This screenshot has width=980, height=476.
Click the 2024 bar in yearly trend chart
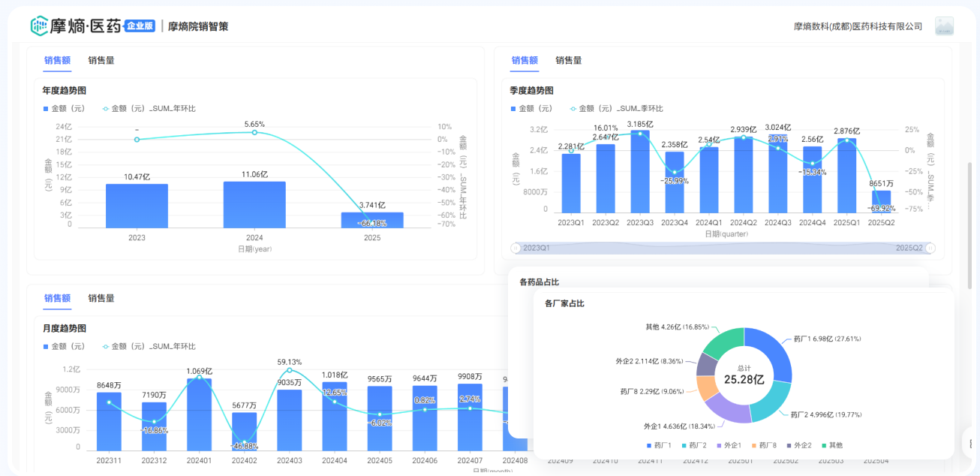coord(254,204)
